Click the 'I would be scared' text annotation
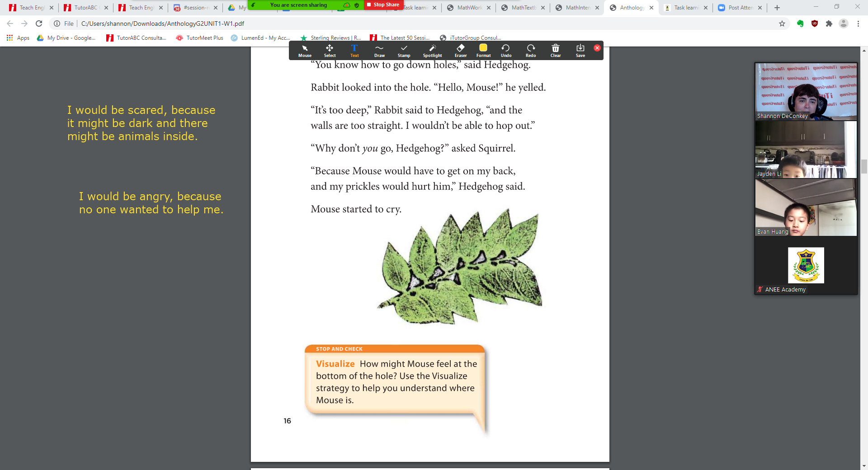 [142, 123]
